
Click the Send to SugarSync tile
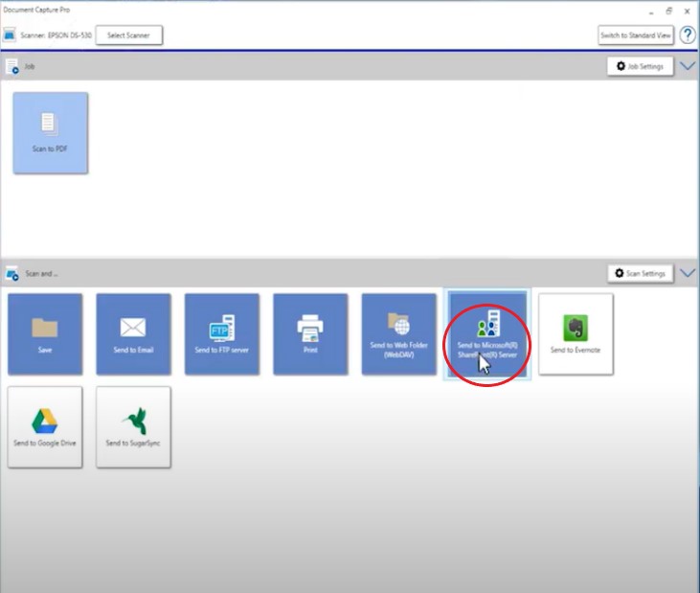coord(133,427)
